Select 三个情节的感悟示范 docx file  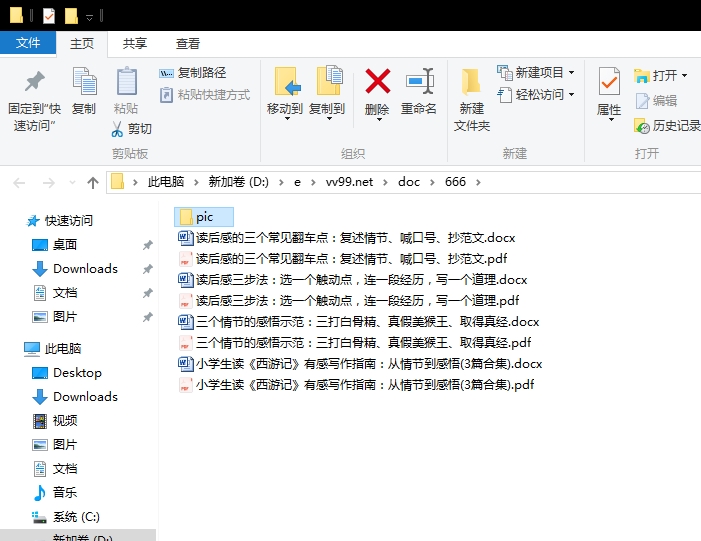359,322
